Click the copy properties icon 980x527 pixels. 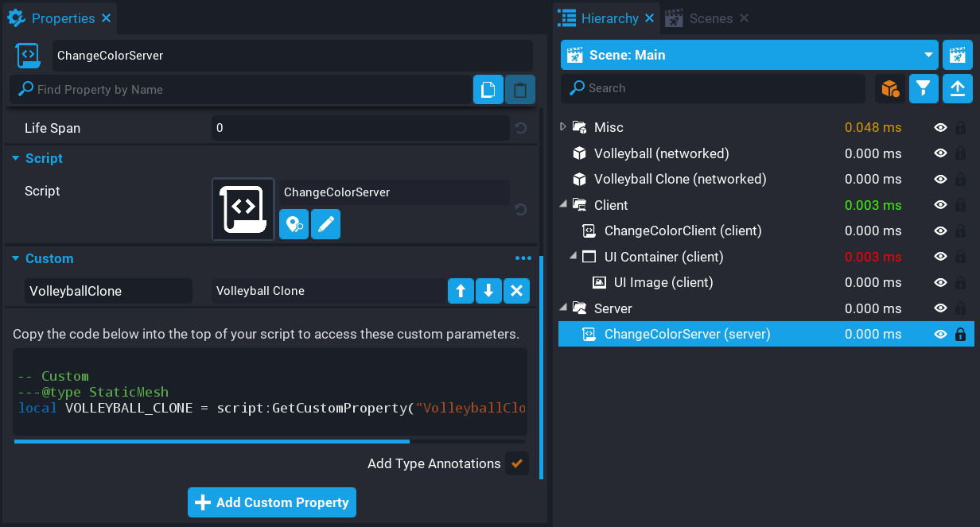coord(488,89)
